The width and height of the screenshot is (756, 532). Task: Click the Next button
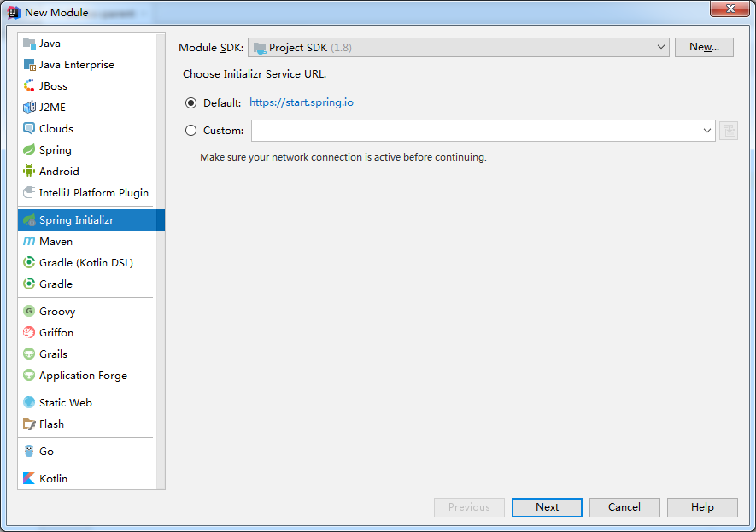coord(547,507)
